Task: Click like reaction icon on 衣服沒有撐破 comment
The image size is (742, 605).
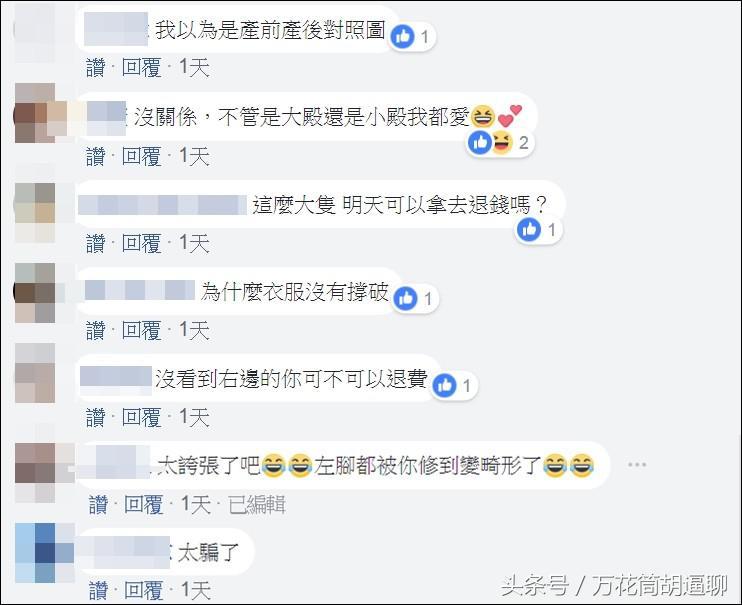Action: (x=406, y=298)
